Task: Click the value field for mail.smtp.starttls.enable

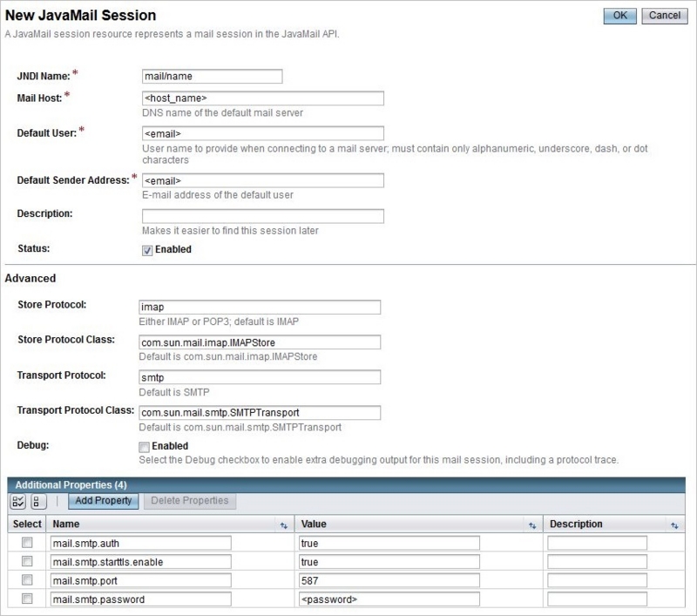Action: point(389,562)
